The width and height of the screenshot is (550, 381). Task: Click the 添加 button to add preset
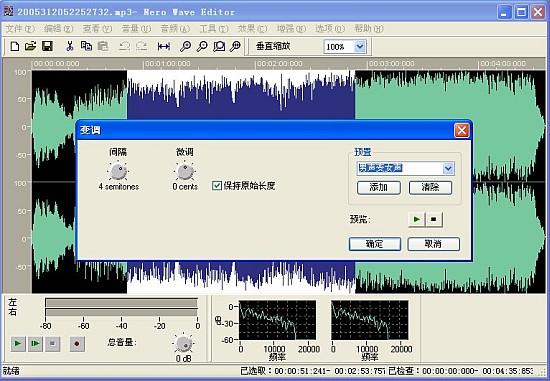click(379, 188)
